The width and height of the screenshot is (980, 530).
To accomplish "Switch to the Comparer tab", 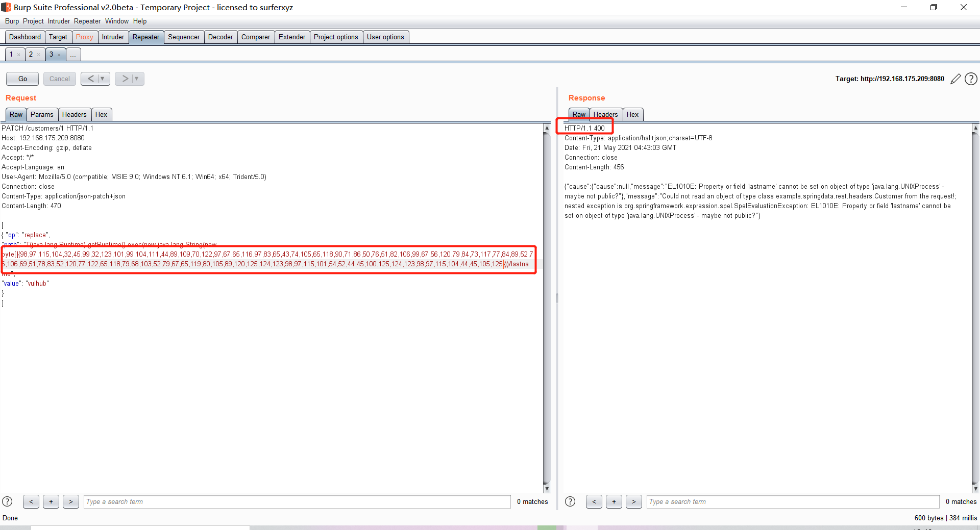I will [x=256, y=37].
